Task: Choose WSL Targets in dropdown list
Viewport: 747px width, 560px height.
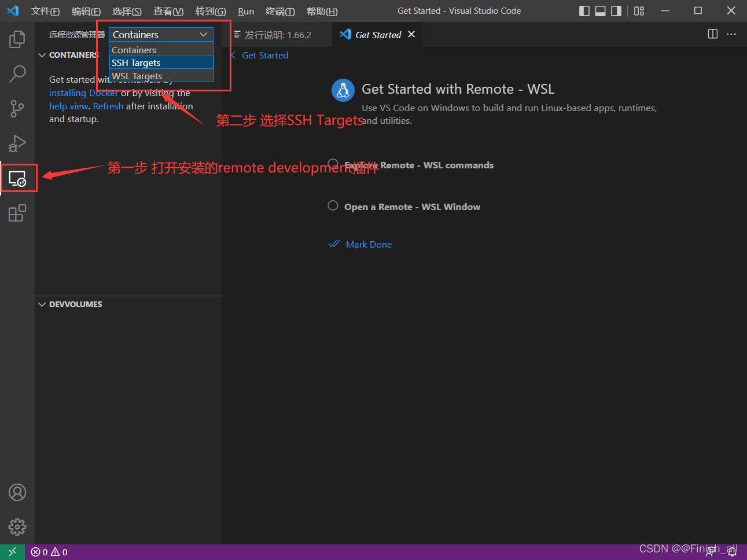Action: 161,76
